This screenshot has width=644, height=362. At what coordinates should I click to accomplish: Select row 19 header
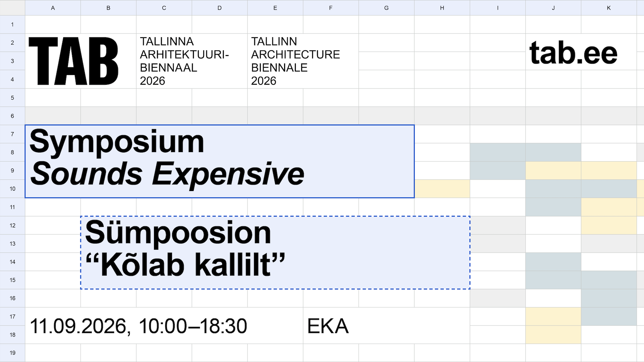[12, 353]
